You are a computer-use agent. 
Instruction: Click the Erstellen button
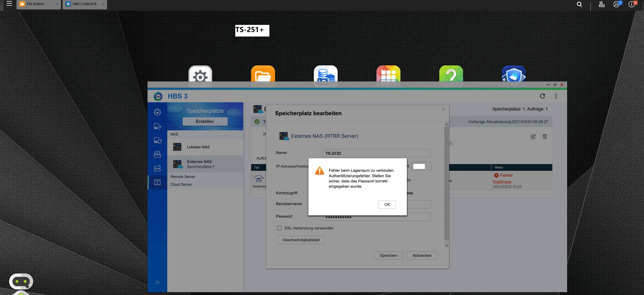coord(205,121)
